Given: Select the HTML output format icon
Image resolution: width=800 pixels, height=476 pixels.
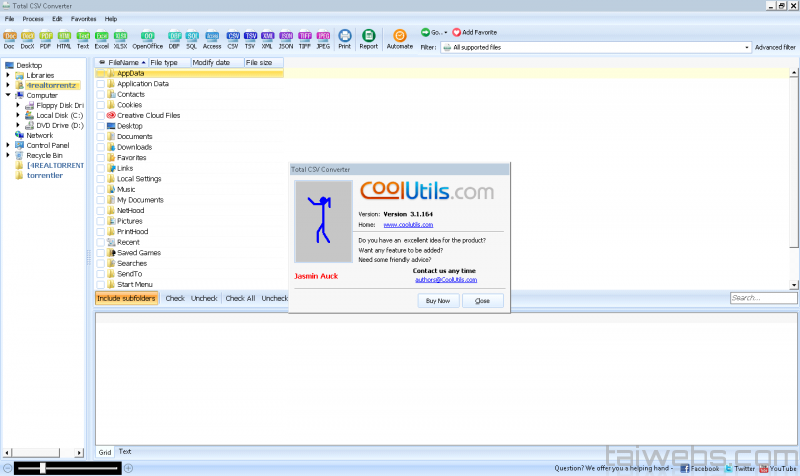Looking at the screenshot, I should [x=64, y=37].
